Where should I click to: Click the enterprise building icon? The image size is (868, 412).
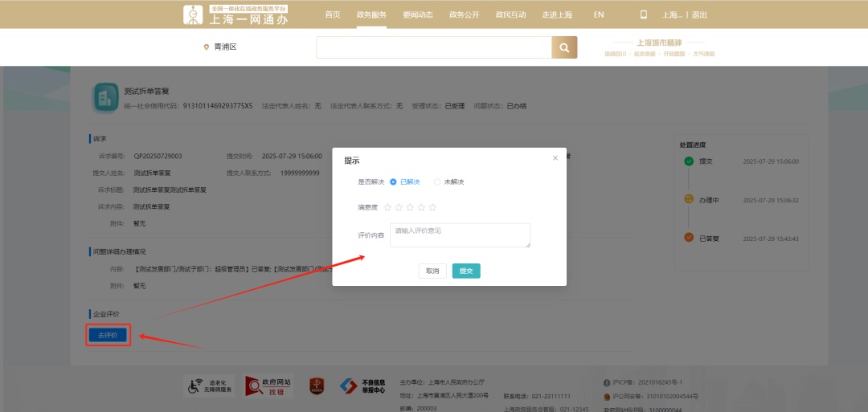point(104,97)
